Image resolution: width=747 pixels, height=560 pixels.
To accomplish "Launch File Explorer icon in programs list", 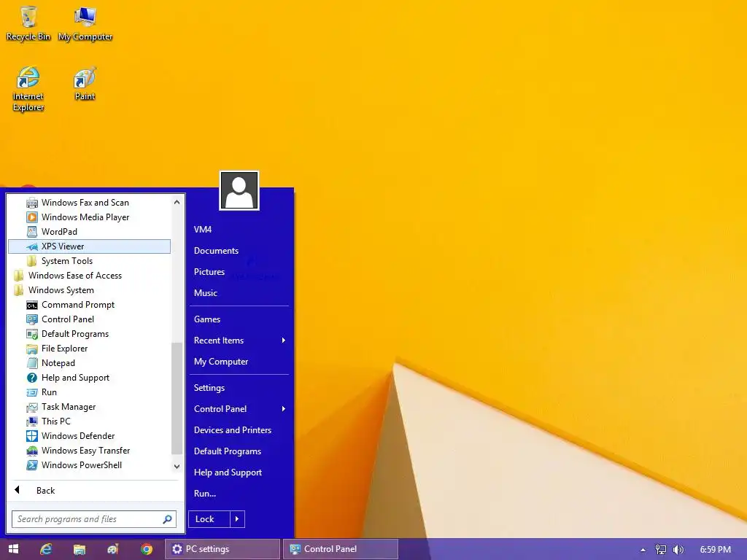I will [x=32, y=349].
